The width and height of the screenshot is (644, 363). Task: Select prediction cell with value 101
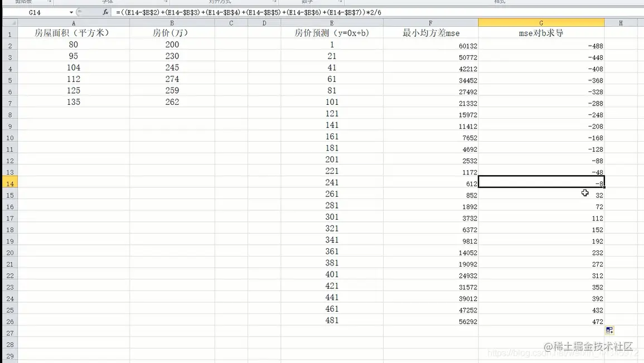332,102
